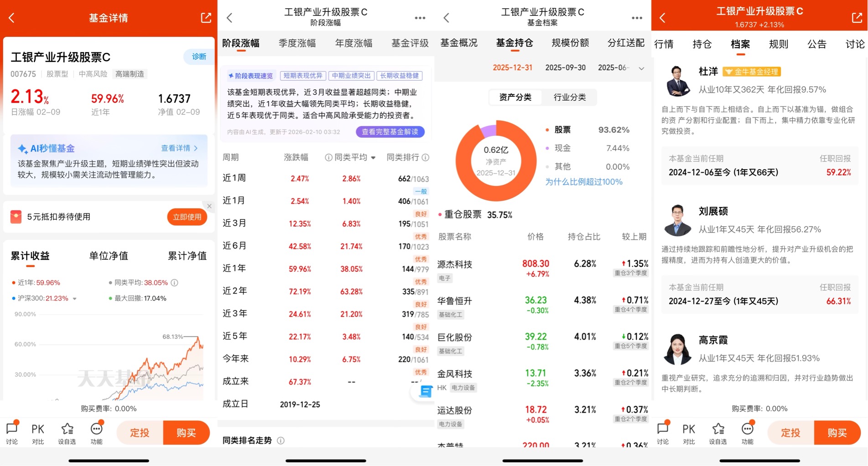Switch to 年度涨幅 tab
The image size is (868, 466).
[353, 43]
